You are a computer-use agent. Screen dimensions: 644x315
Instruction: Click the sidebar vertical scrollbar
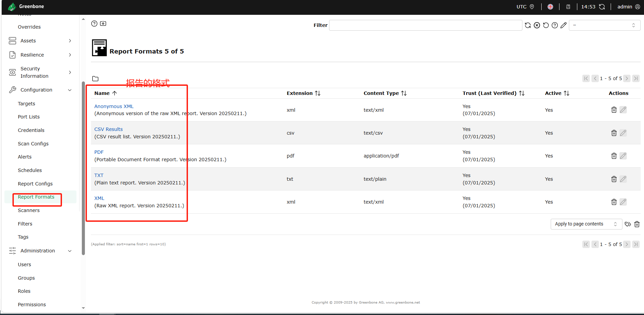(x=83, y=168)
